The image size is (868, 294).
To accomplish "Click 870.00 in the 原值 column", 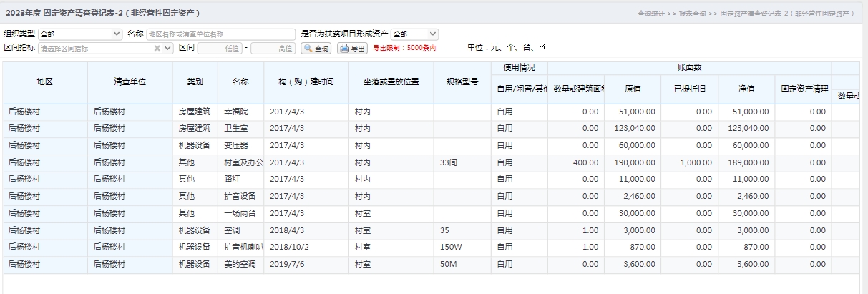I will [633, 247].
